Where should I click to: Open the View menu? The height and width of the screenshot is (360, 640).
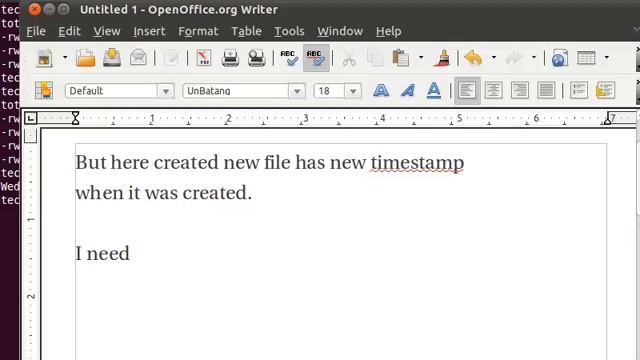107,31
